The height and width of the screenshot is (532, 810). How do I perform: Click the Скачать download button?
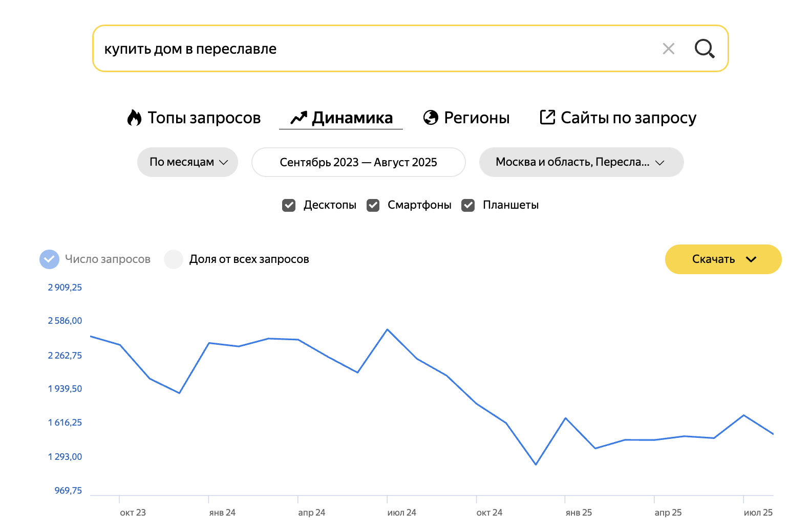pos(713,259)
